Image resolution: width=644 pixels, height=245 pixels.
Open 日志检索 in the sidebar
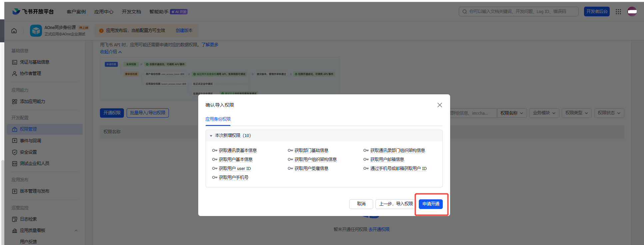[x=28, y=219]
